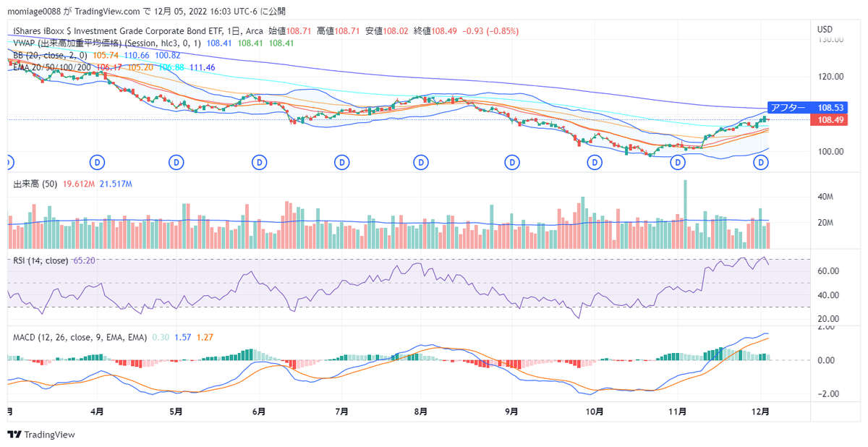The width and height of the screenshot is (868, 447).
Task: Click the 100.00 price axis label
Action: tap(830, 151)
